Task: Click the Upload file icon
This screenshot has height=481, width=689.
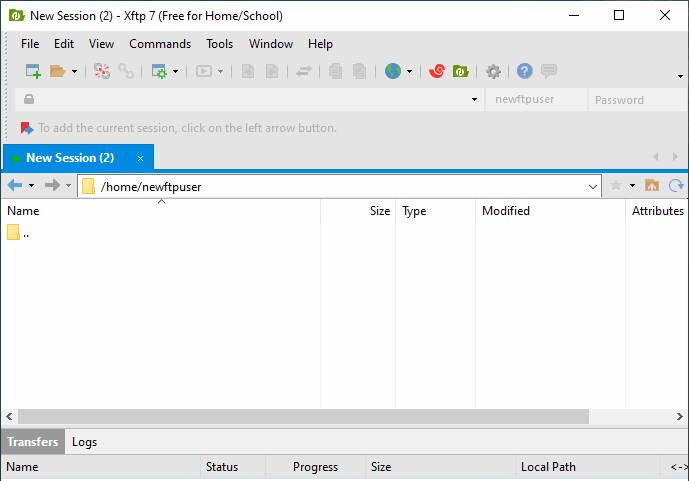Action: (x=248, y=71)
